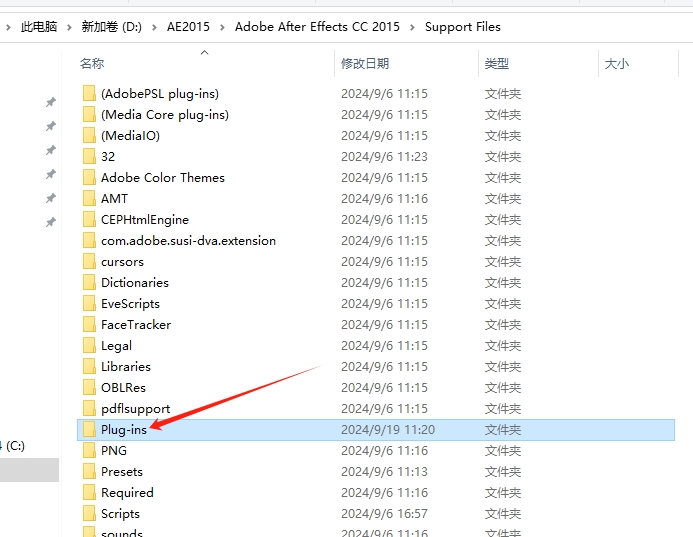Click the Legal folder icon
This screenshot has height=537, width=693.
(89, 346)
